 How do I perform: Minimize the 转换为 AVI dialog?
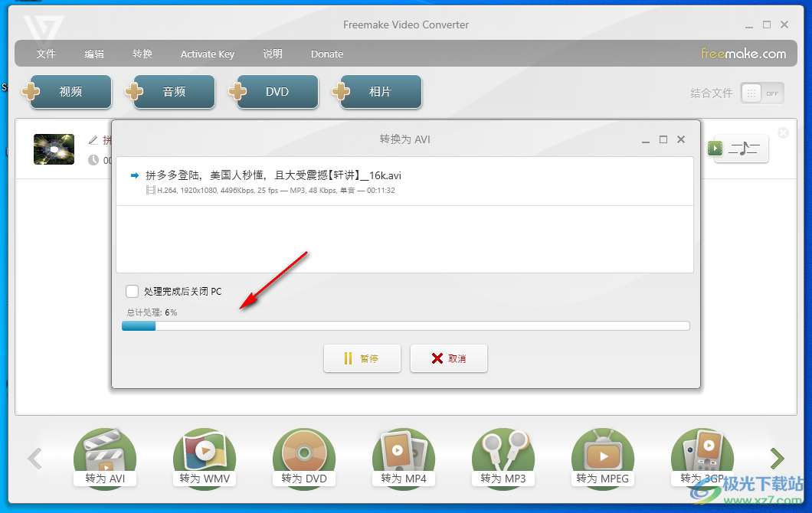coord(645,140)
